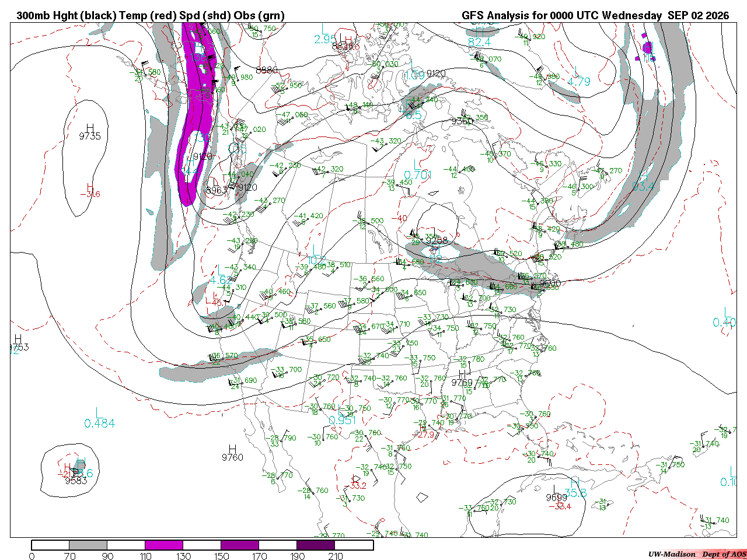Click the 8963 low height label
The height and width of the screenshot is (560, 747).
pyautogui.click(x=217, y=190)
